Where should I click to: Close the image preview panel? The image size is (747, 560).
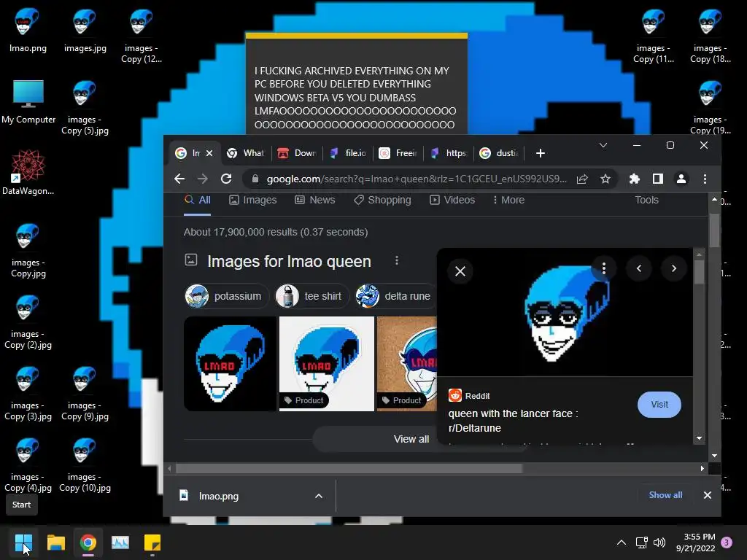coord(460,271)
